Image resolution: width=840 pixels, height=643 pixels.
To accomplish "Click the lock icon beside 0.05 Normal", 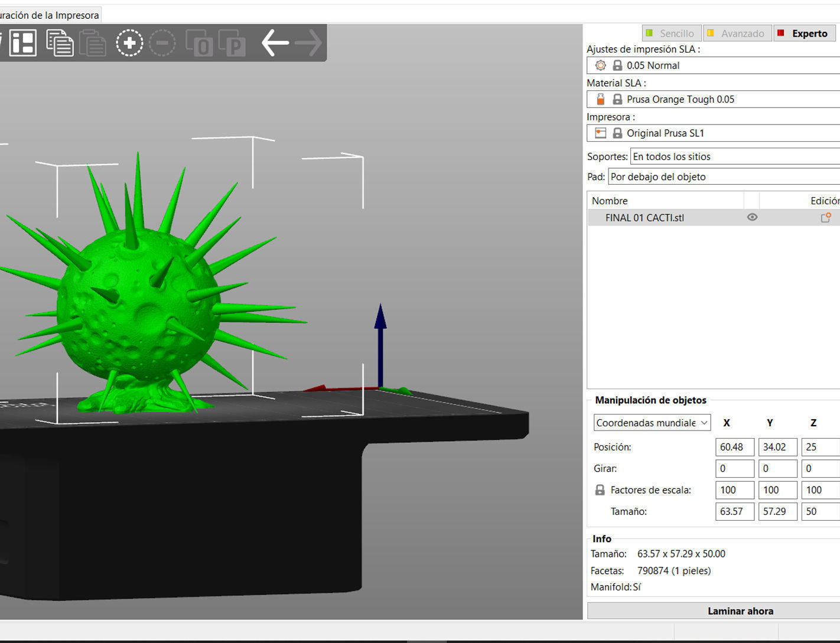I will click(x=617, y=66).
